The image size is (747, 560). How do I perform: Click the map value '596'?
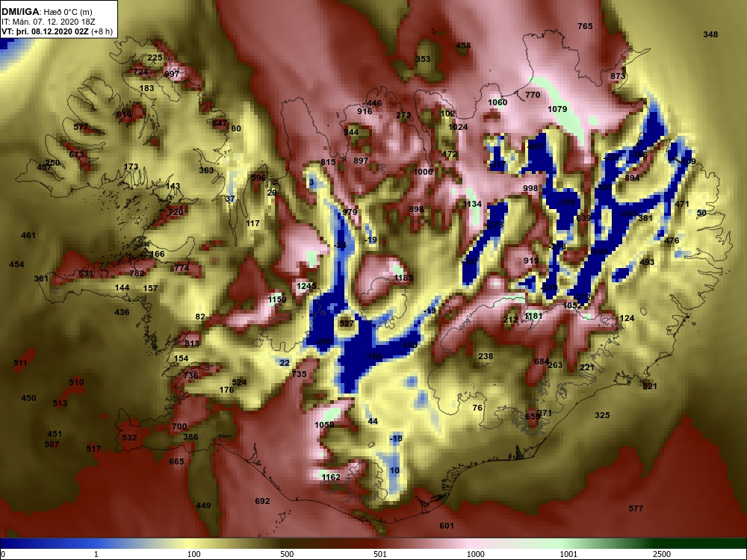[x=258, y=178]
